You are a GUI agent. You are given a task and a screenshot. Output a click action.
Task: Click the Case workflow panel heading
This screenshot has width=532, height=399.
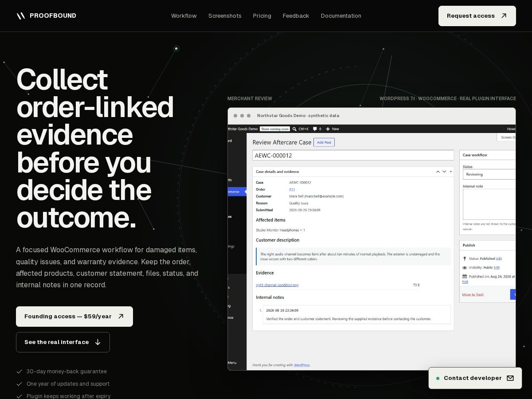475,155
